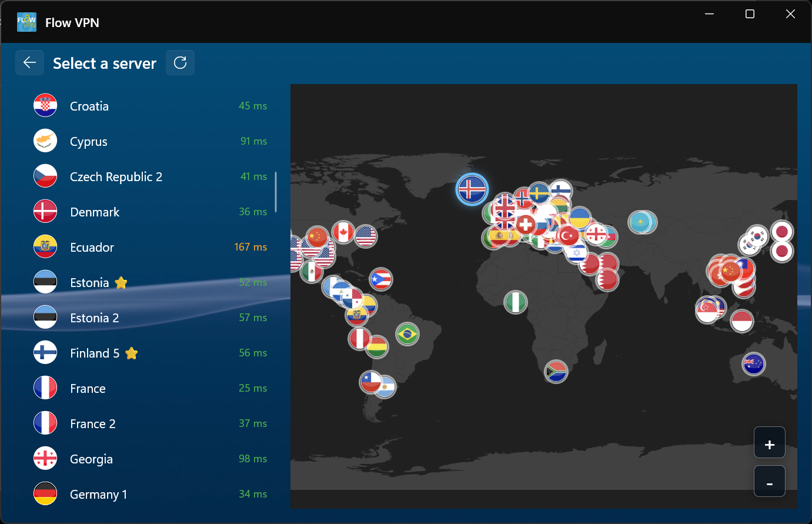
Task: Click the Denmark flag in the server list
Action: 45,212
